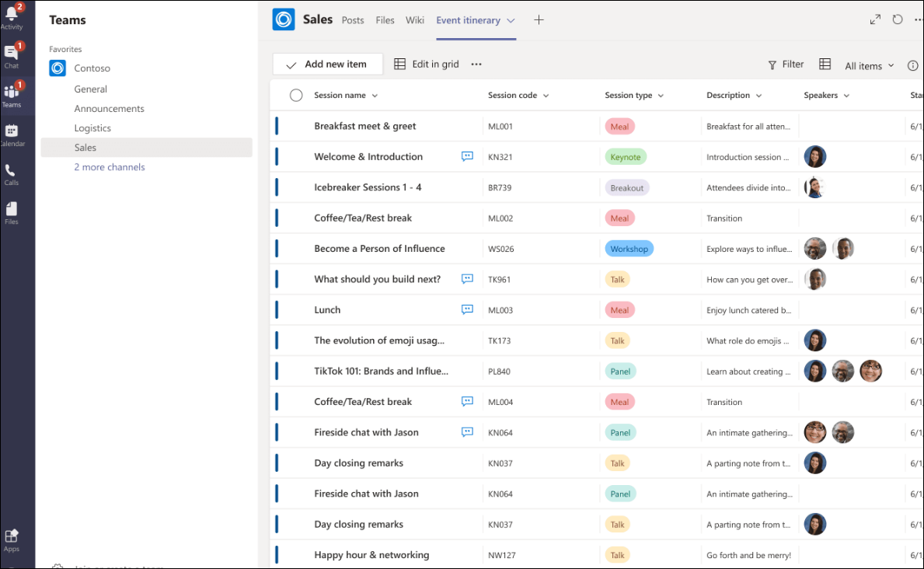Click Add new item button
Screen dimensions: 924x569
coord(328,65)
